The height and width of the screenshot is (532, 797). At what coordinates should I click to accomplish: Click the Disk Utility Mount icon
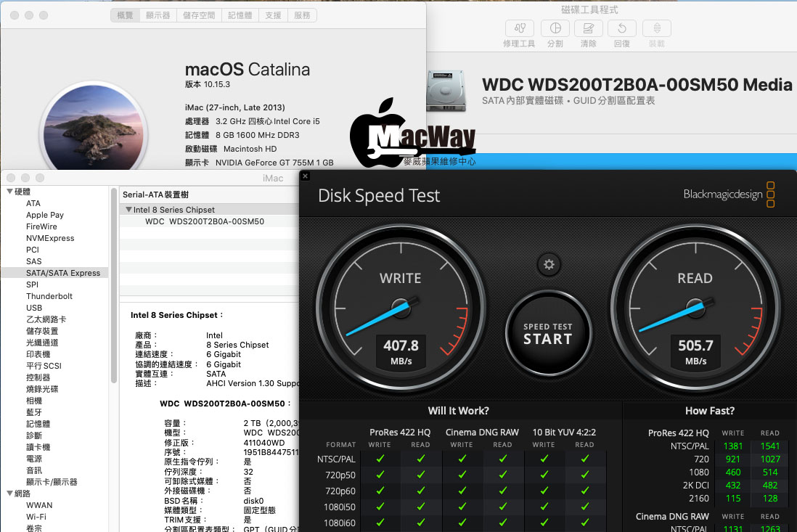click(x=657, y=28)
